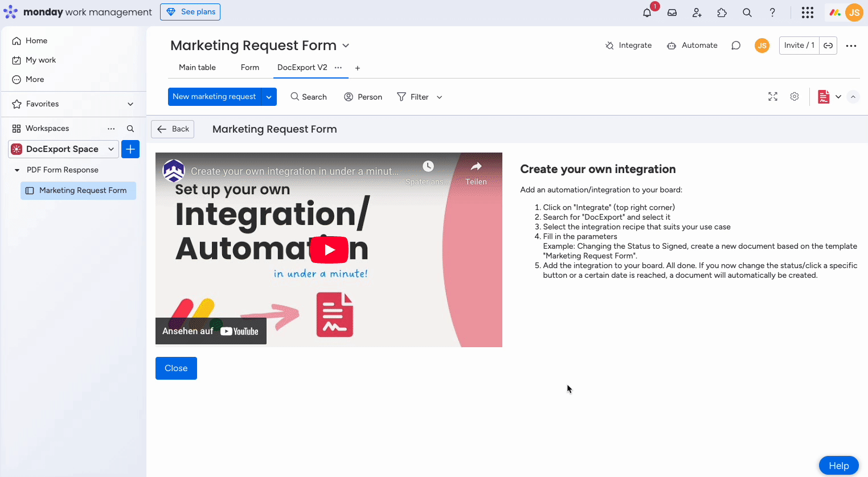868x477 pixels.
Task: Open New marketing request dropdown arrow
Action: (269, 97)
